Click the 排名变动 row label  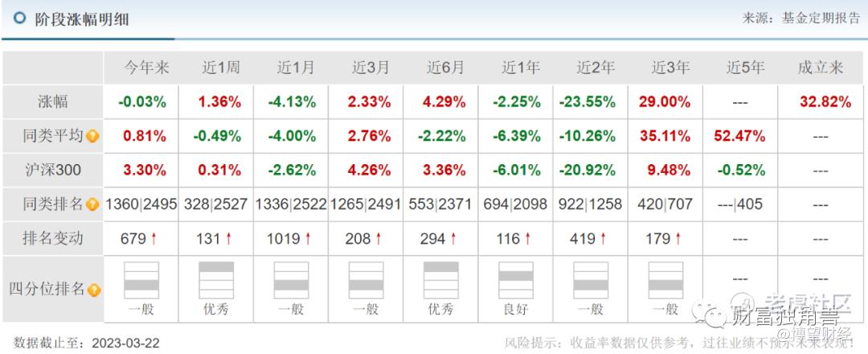pyautogui.click(x=53, y=239)
